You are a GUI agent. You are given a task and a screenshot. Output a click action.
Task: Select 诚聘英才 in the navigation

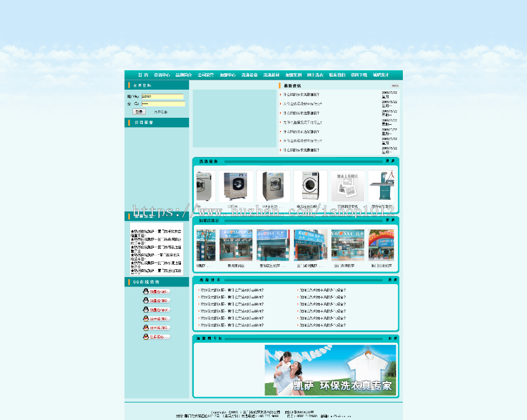pos(381,75)
